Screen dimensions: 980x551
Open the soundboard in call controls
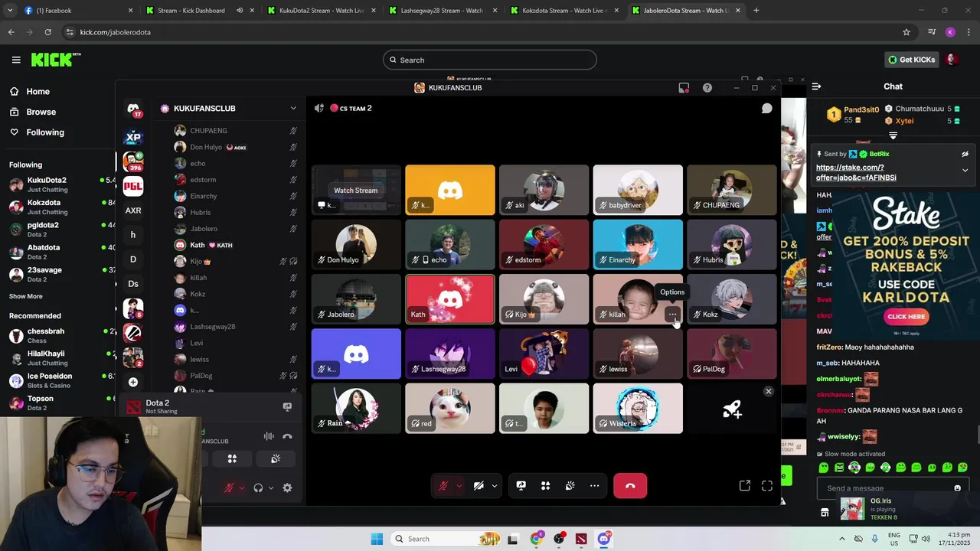[x=570, y=486]
